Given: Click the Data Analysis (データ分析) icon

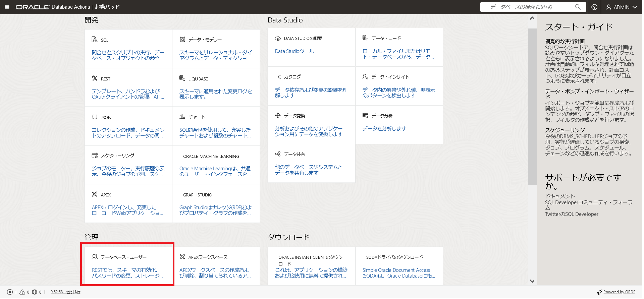Looking at the screenshot, I should [365, 115].
